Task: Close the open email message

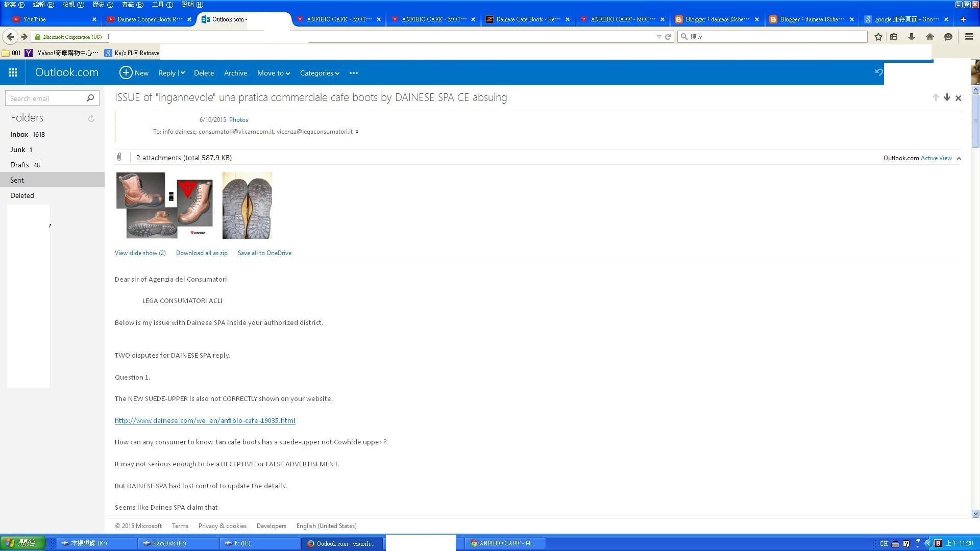Action: click(x=958, y=98)
